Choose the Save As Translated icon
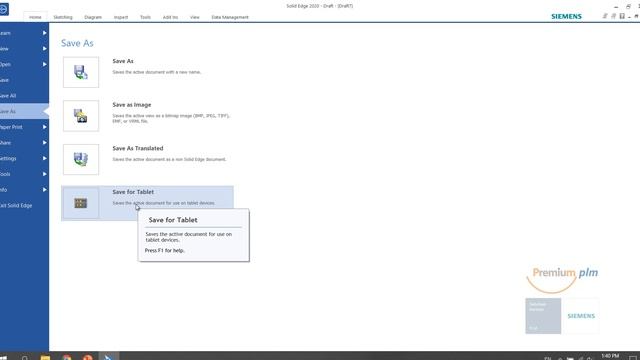640x360 pixels. tap(81, 160)
